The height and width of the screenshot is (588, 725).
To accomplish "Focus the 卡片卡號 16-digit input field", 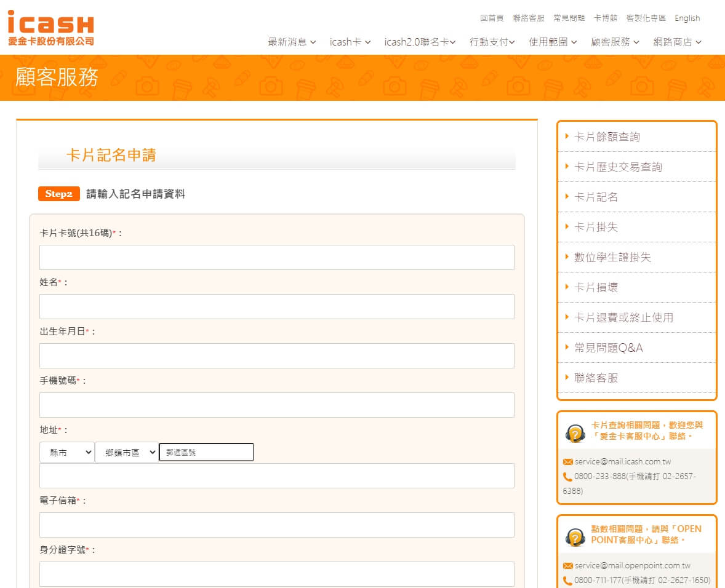I will (x=277, y=257).
